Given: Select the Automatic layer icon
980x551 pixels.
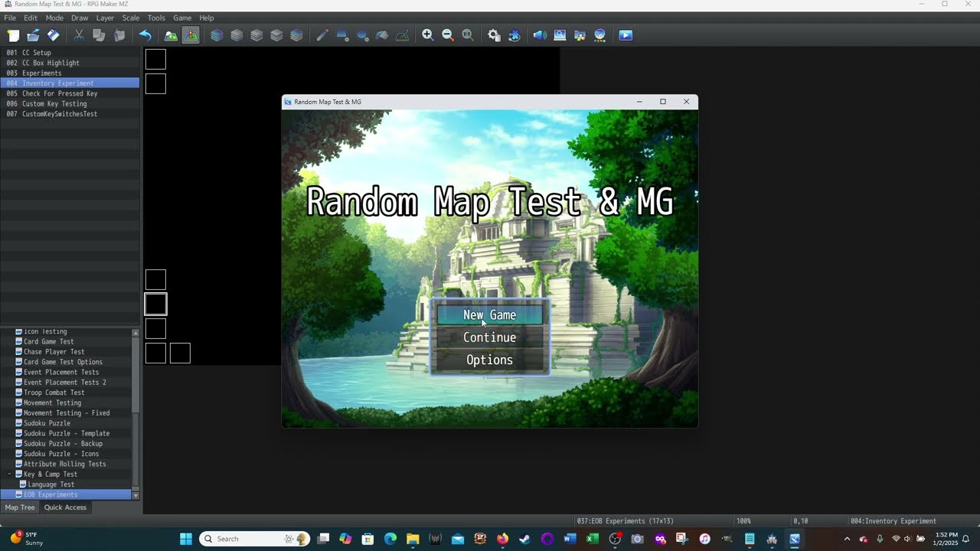Looking at the screenshot, I should point(217,35).
